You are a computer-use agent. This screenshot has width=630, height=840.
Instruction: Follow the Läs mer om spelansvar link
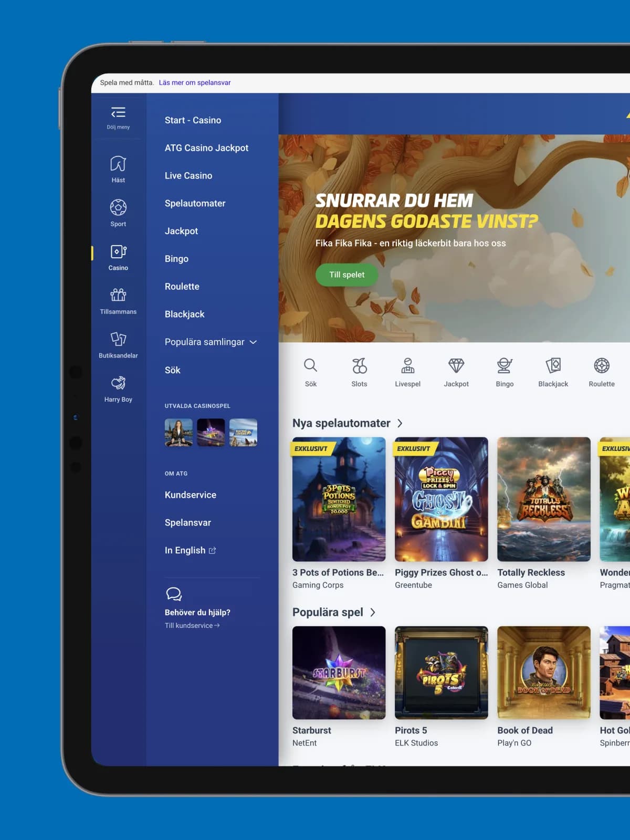point(195,82)
